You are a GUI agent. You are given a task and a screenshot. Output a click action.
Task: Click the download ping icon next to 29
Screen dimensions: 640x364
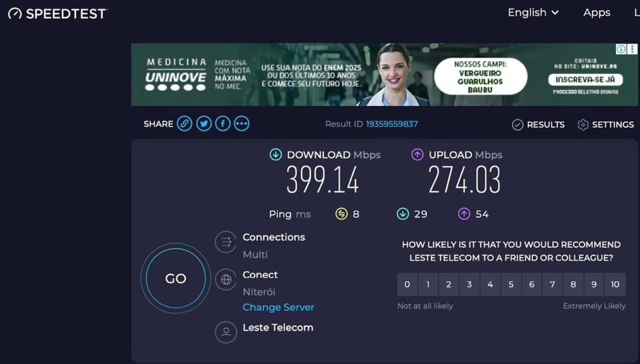pos(403,214)
